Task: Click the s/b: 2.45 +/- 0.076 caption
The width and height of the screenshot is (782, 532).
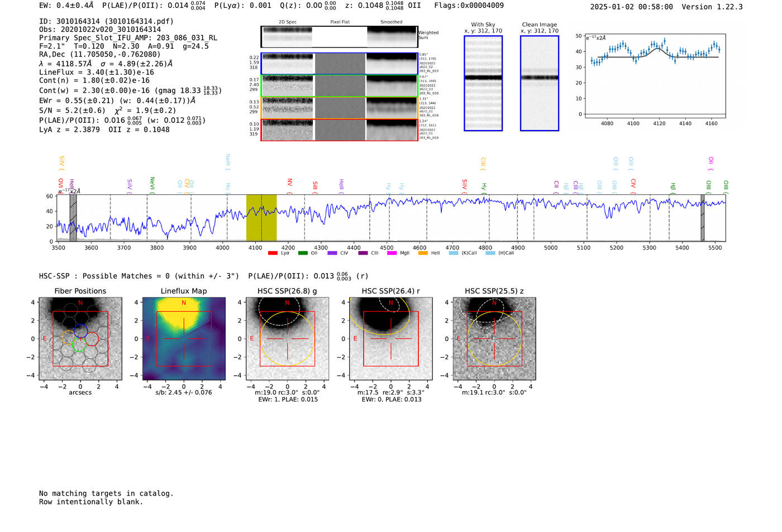Action: (184, 392)
